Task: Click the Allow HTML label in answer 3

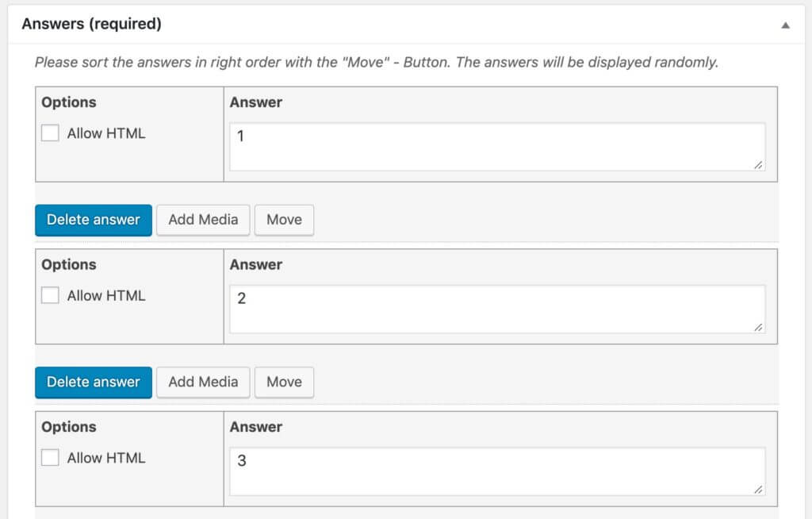Action: point(106,457)
